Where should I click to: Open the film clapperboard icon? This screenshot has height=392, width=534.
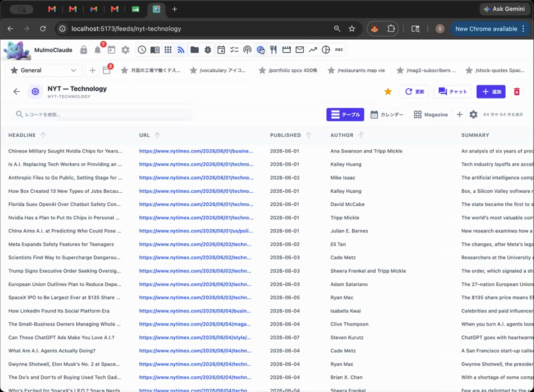[x=286, y=50]
